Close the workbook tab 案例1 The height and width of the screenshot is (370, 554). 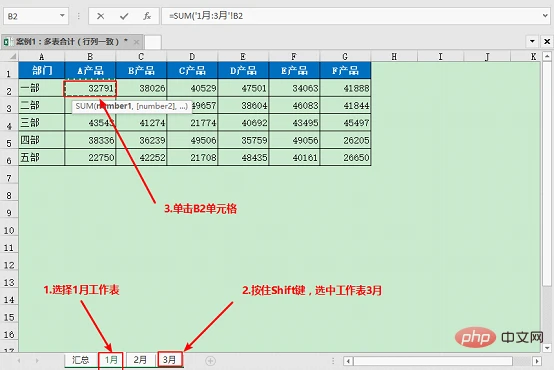[136, 42]
